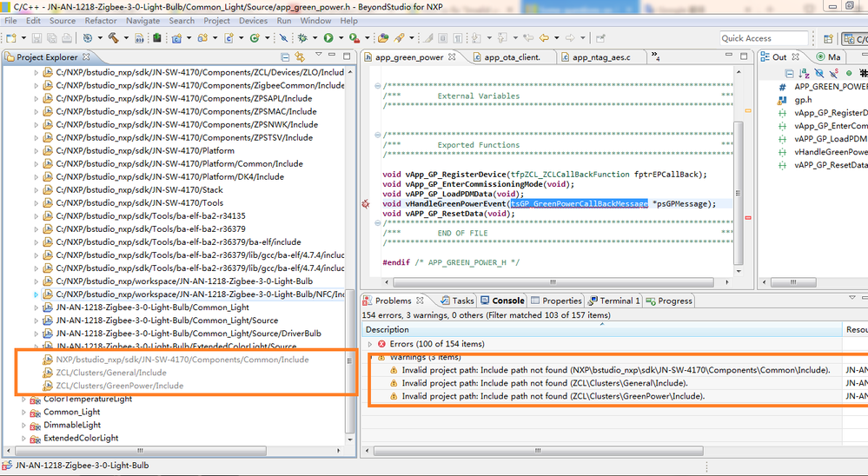Click the New Source Folder icon

[x=202, y=38]
